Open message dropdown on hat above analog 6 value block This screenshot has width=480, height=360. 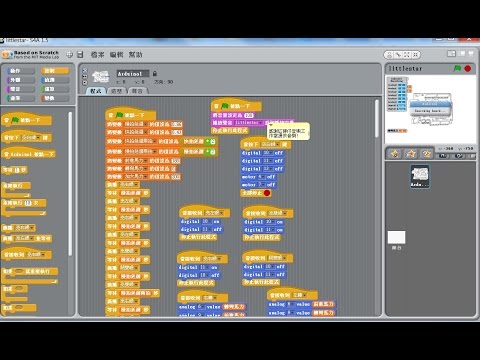pos(211,298)
